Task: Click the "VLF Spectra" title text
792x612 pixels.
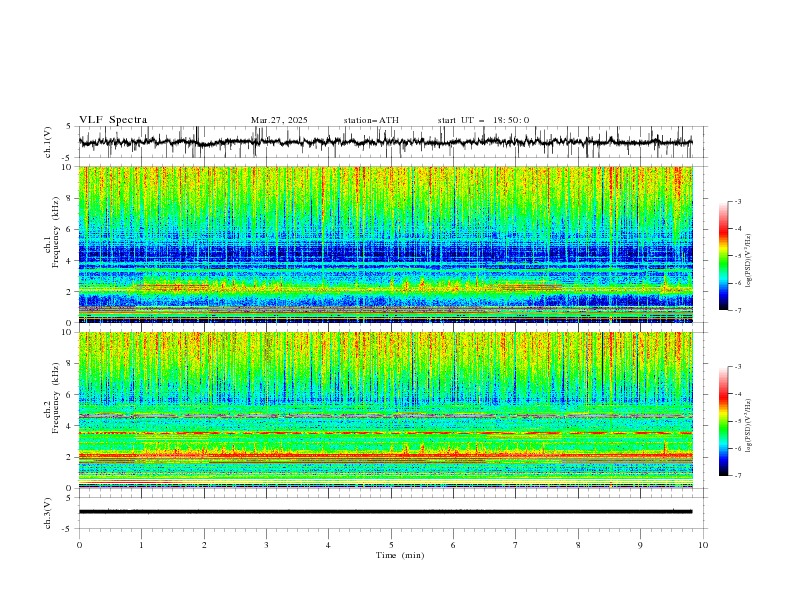Action: click(x=113, y=120)
